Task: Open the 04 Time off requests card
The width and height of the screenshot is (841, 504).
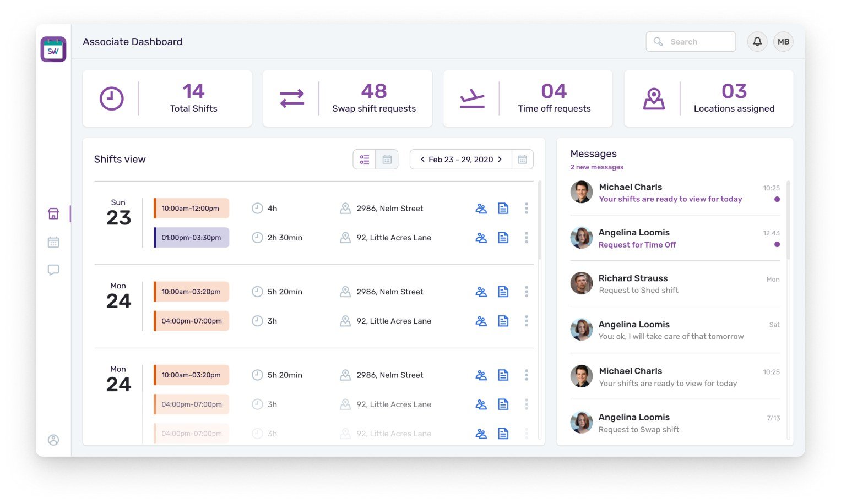Action: 528,98
